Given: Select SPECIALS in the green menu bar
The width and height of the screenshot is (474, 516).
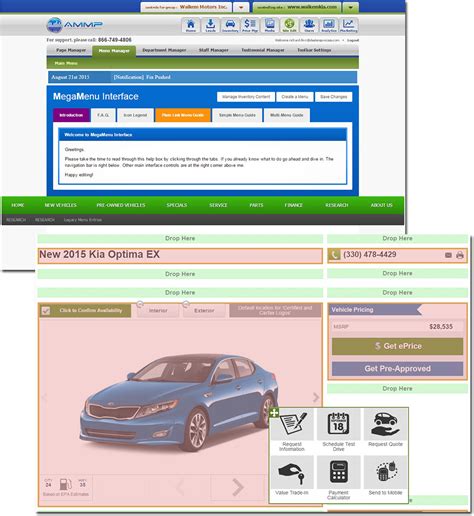Looking at the screenshot, I should [x=177, y=205].
